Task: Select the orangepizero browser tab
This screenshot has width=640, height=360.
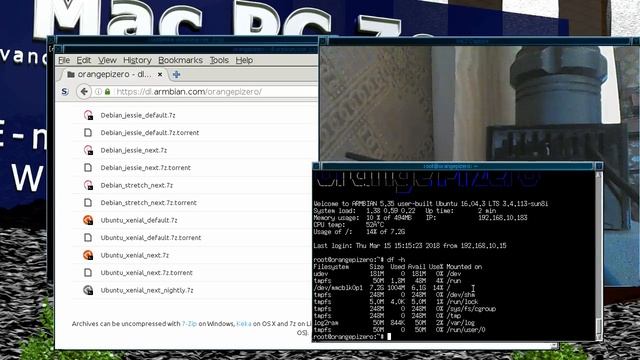Action: [x=113, y=74]
